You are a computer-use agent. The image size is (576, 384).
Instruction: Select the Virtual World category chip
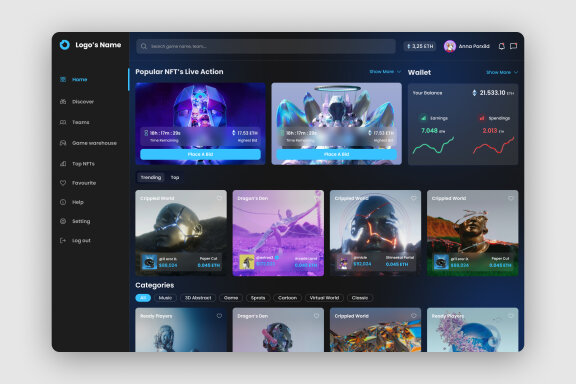pos(324,298)
